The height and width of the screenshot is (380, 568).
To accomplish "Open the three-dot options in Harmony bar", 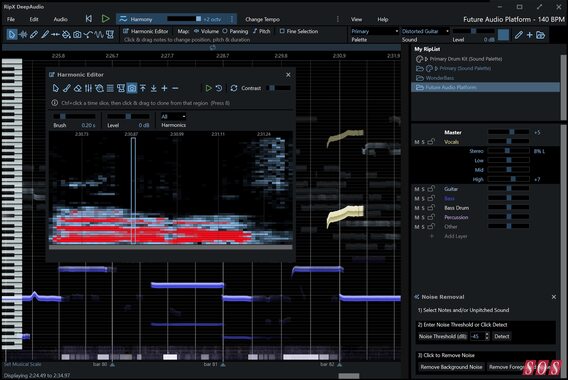I will click(232, 19).
